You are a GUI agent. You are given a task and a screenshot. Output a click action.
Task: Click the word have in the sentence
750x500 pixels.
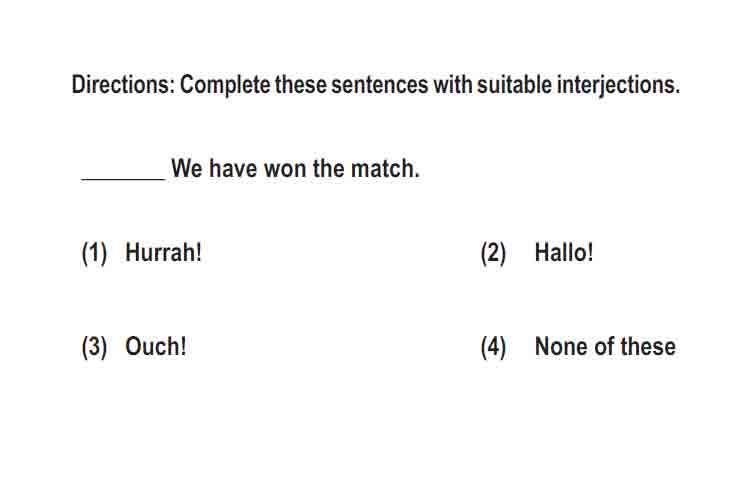233,168
